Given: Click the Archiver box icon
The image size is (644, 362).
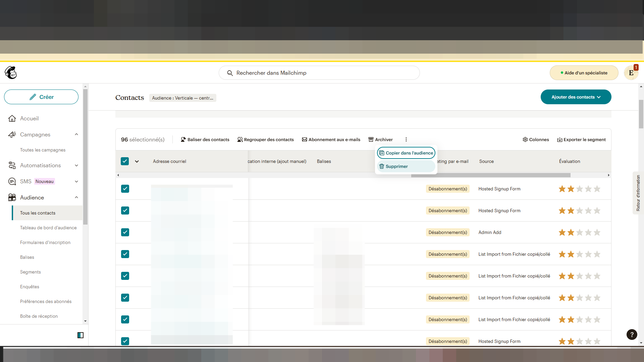Looking at the screenshot, I should click(x=371, y=139).
